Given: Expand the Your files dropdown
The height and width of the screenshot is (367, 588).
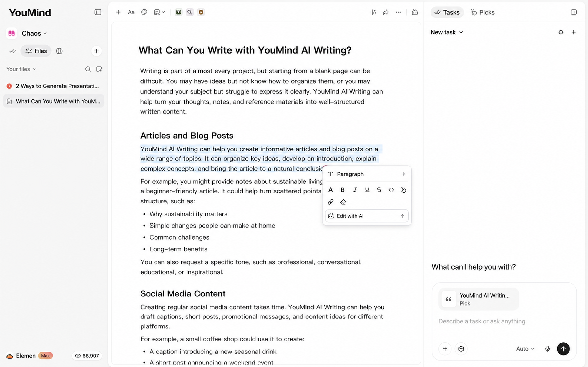Looking at the screenshot, I should (21, 69).
